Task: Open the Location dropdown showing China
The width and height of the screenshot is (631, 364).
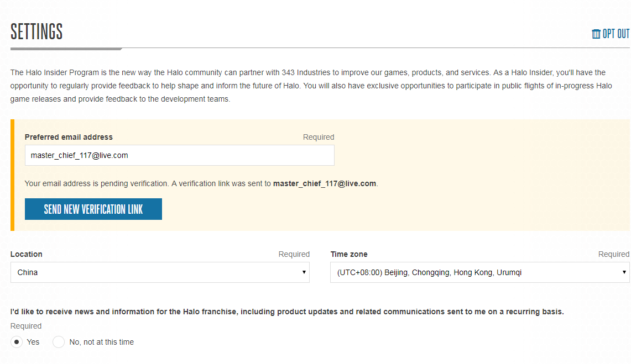Action: click(x=160, y=272)
